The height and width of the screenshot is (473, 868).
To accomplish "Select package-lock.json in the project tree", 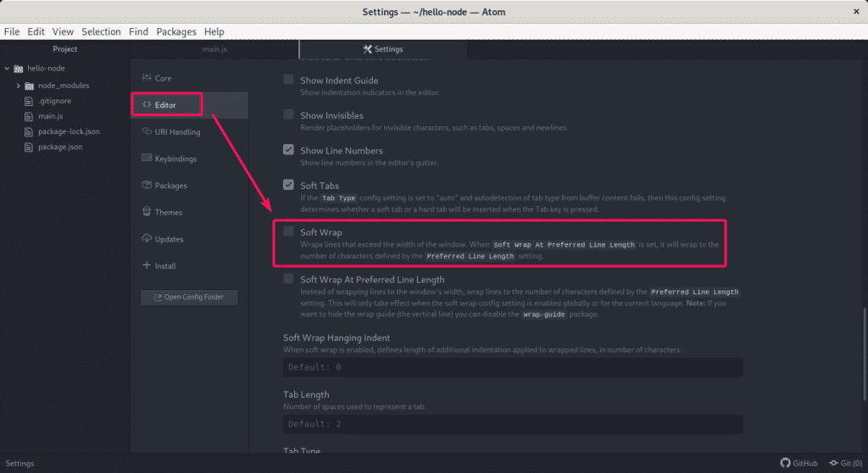I will 69,132.
